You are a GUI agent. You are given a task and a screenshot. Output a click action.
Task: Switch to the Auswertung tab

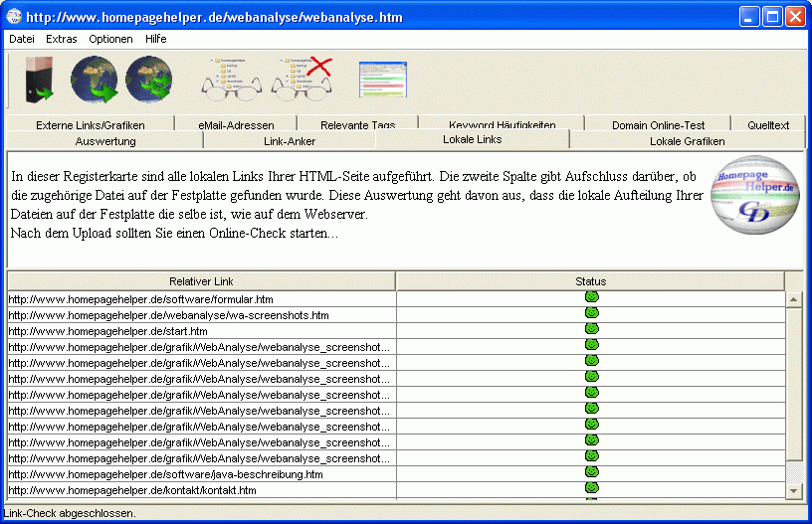click(x=105, y=141)
